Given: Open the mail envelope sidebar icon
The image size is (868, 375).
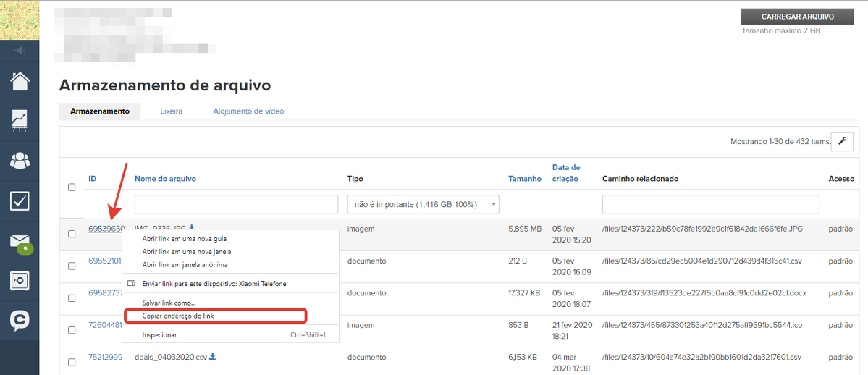Looking at the screenshot, I should (x=20, y=241).
